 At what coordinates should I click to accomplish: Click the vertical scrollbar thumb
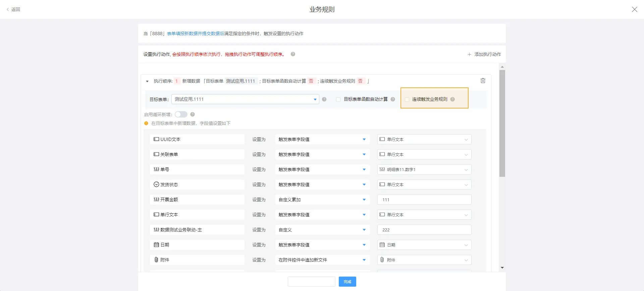coord(502,123)
